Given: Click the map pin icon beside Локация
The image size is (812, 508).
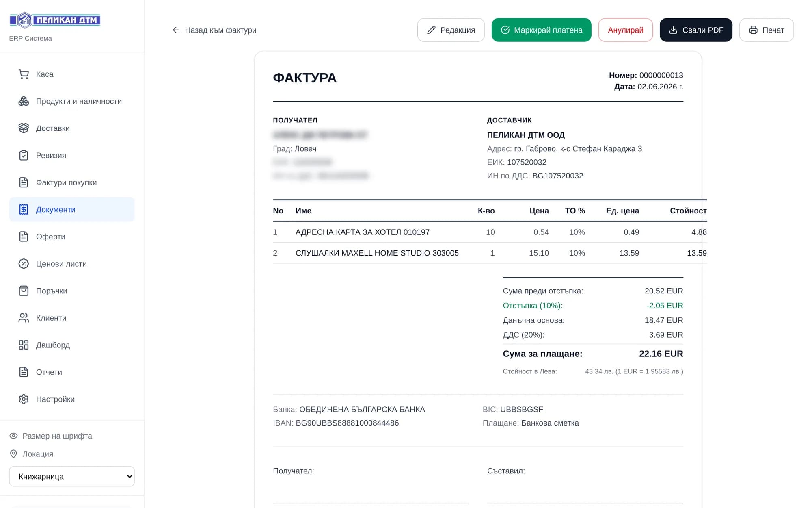Looking at the screenshot, I should (x=13, y=454).
